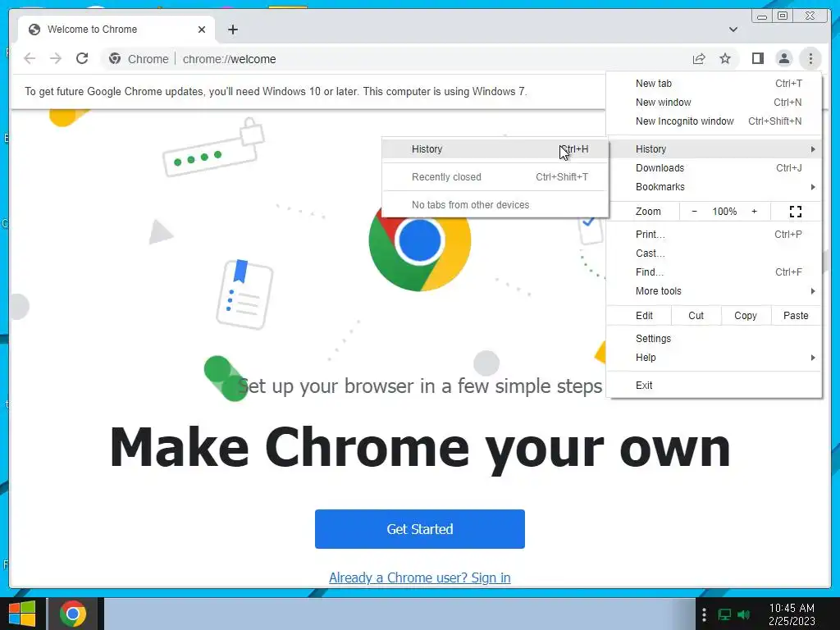Choose Exit from the menu
Image resolution: width=840 pixels, height=630 pixels.
tap(714, 386)
